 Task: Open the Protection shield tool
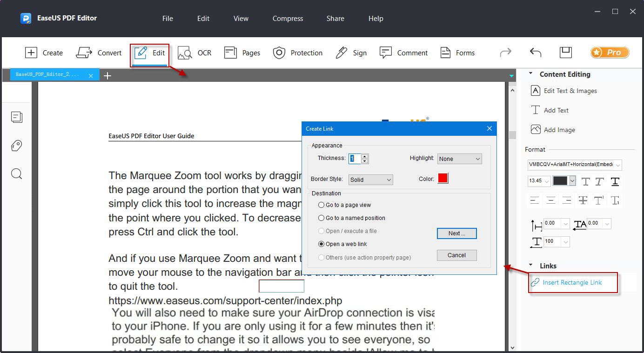pyautogui.click(x=279, y=53)
